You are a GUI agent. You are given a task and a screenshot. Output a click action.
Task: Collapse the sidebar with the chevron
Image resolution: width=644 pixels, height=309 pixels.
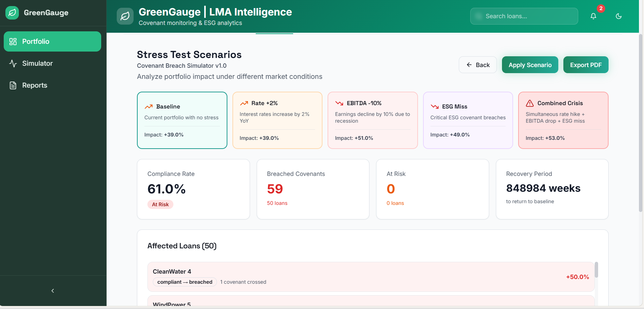pyautogui.click(x=53, y=291)
